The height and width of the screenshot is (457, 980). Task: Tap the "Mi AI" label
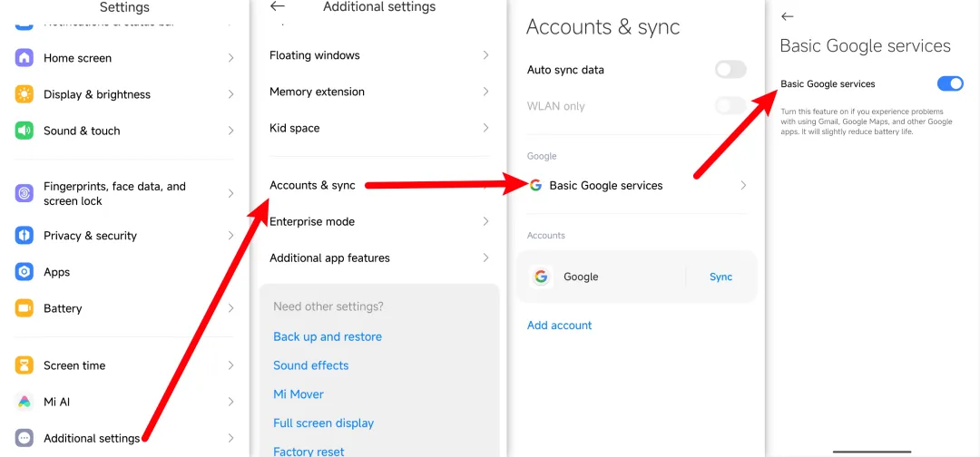click(57, 402)
